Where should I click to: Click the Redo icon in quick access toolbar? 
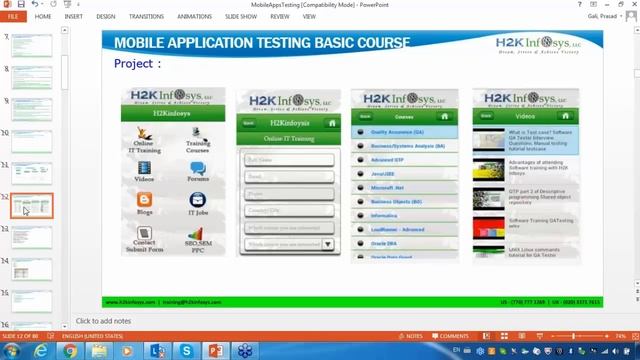click(53, 4)
